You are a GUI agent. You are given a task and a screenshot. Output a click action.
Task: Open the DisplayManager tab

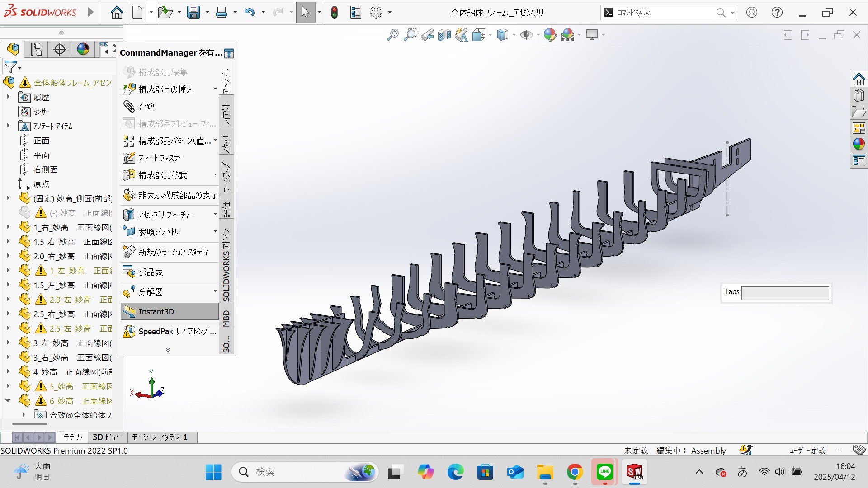point(83,49)
